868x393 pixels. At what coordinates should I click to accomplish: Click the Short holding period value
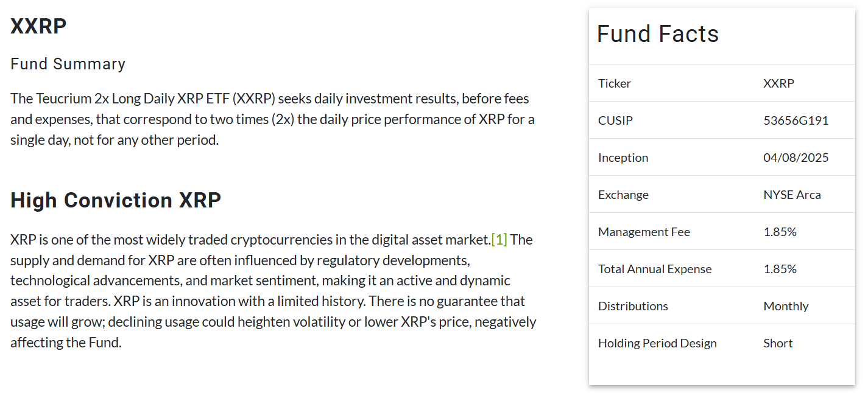[x=778, y=343]
